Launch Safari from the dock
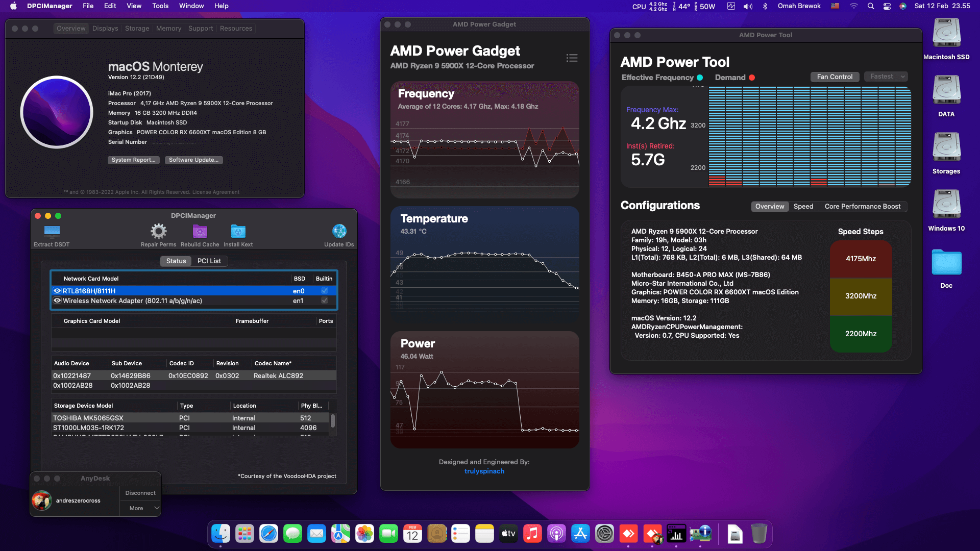The height and width of the screenshot is (551, 980). pyautogui.click(x=268, y=534)
